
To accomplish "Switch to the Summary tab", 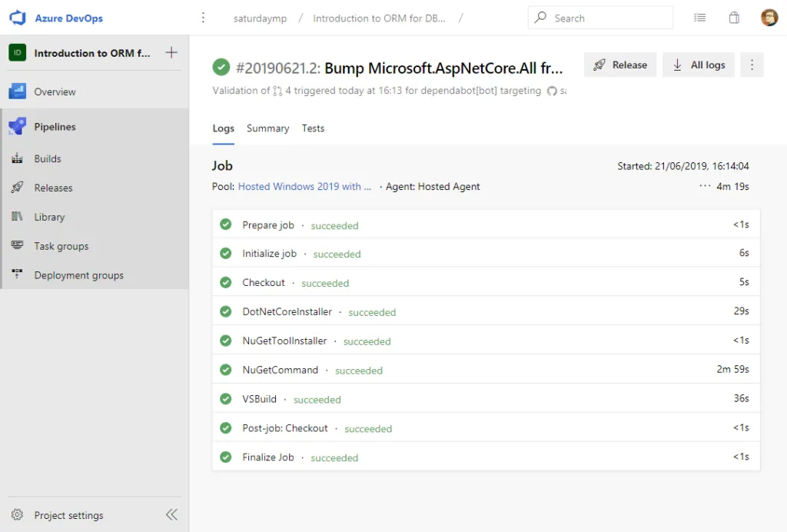I will pyautogui.click(x=268, y=128).
